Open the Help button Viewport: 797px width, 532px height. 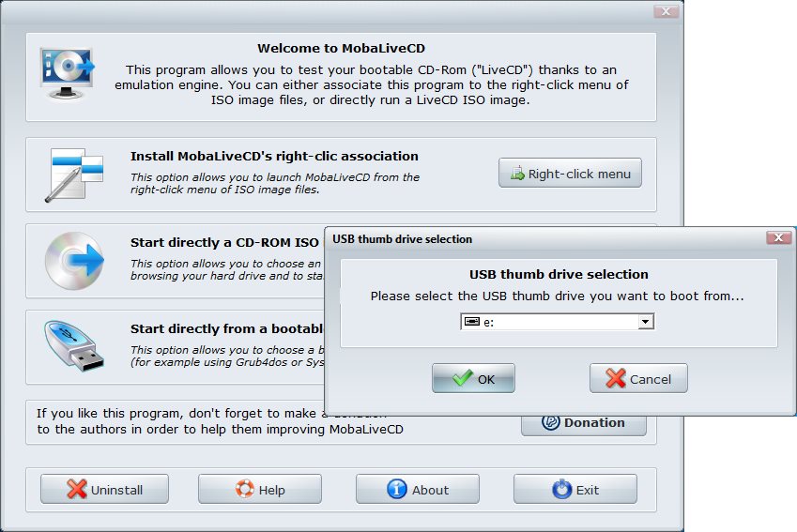click(260, 490)
